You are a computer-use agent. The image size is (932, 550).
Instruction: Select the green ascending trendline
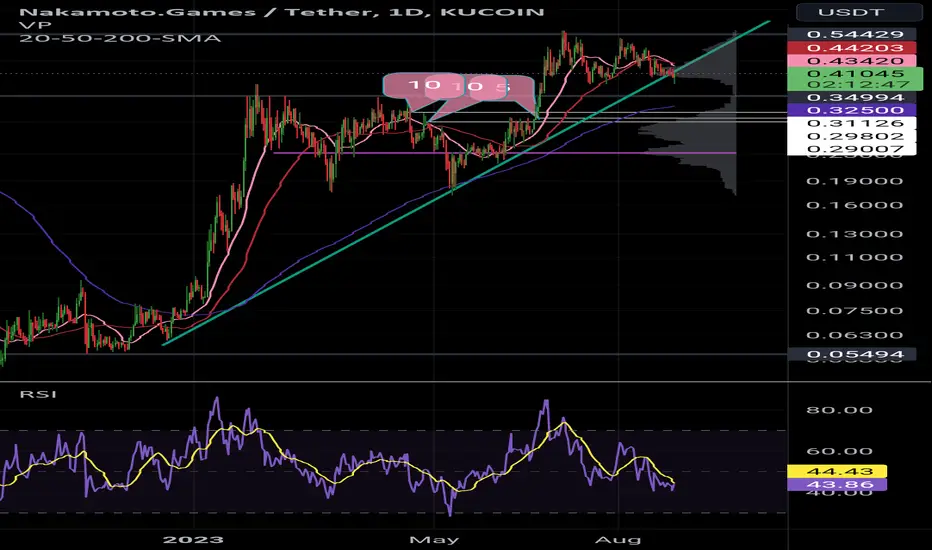[466, 182]
